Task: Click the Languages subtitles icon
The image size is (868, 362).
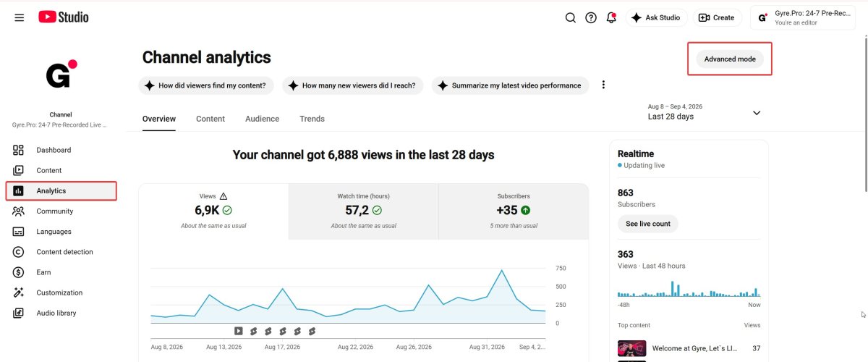Action: [x=19, y=232]
